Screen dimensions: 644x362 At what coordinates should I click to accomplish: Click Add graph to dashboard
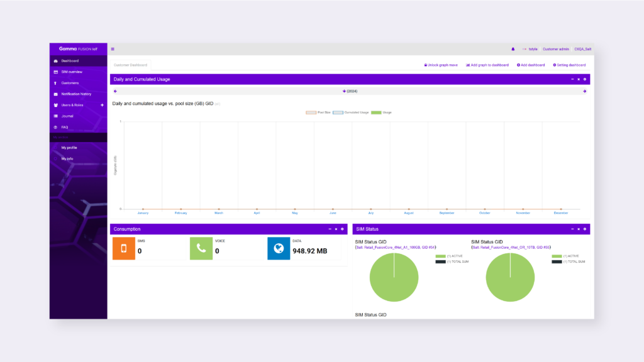click(487, 65)
